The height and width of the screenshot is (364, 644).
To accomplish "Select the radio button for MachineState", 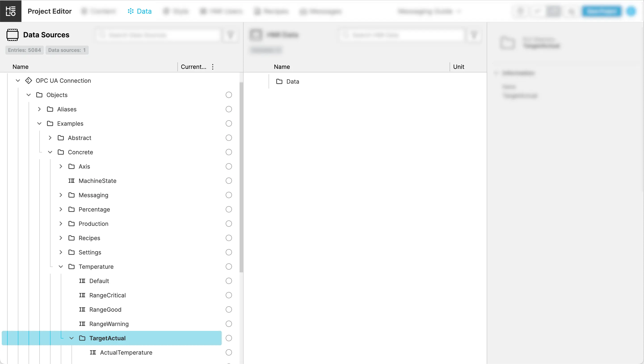I will [x=229, y=181].
